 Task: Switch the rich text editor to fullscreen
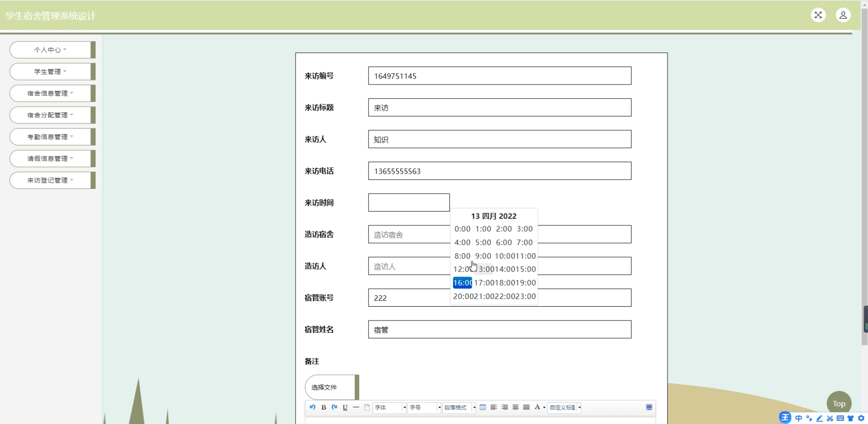tap(649, 407)
